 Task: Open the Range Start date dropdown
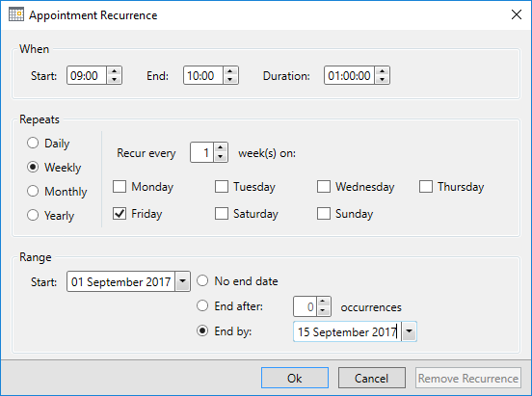tap(182, 281)
